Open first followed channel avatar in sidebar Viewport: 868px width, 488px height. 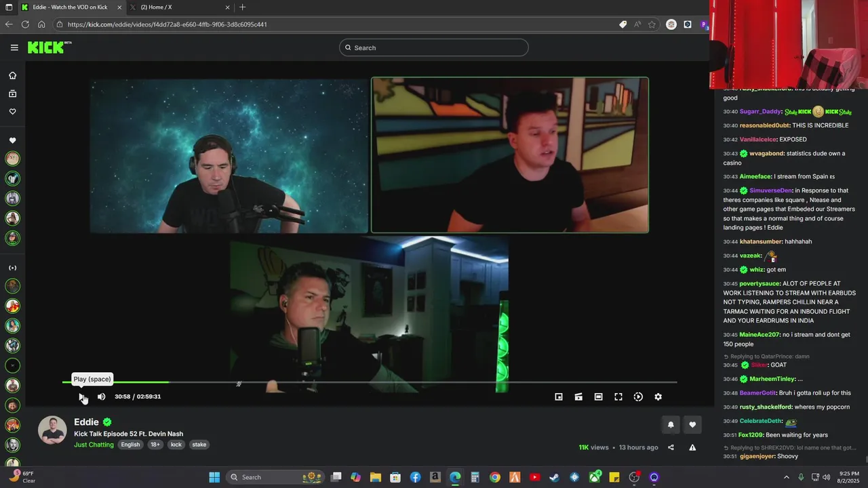pyautogui.click(x=12, y=159)
